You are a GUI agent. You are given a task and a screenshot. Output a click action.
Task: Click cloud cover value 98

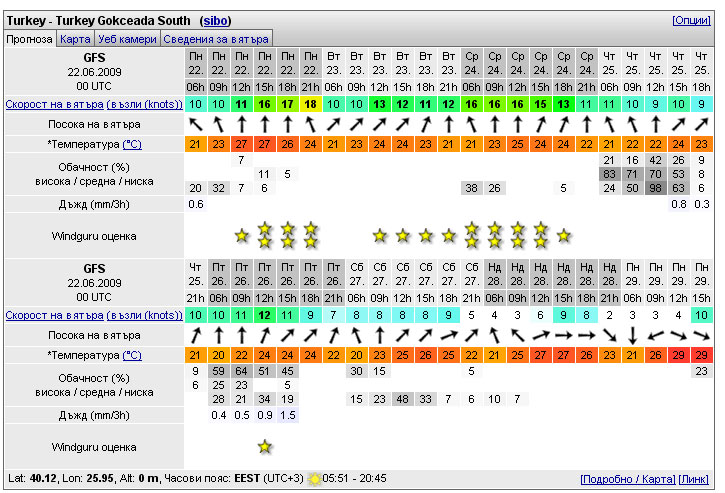click(x=655, y=188)
